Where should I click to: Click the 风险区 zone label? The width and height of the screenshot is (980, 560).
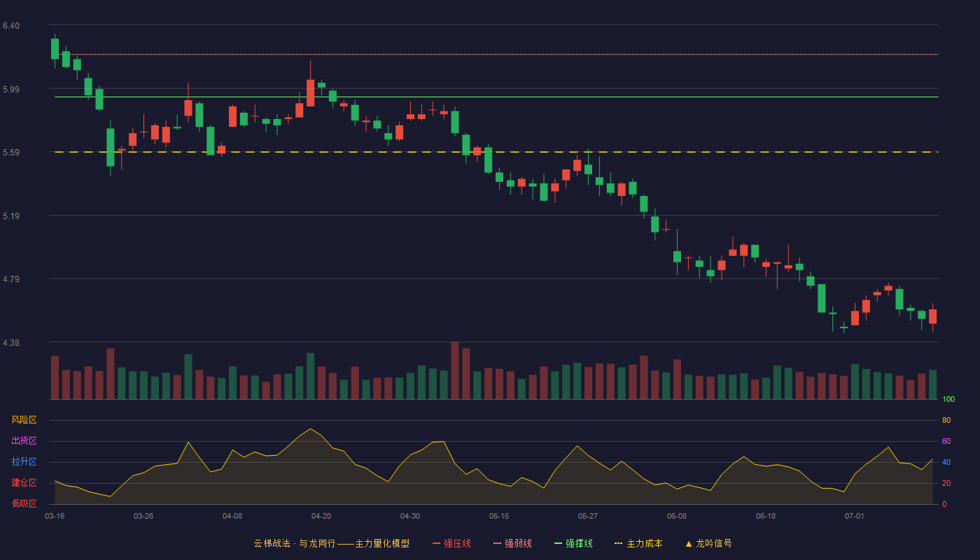24,420
